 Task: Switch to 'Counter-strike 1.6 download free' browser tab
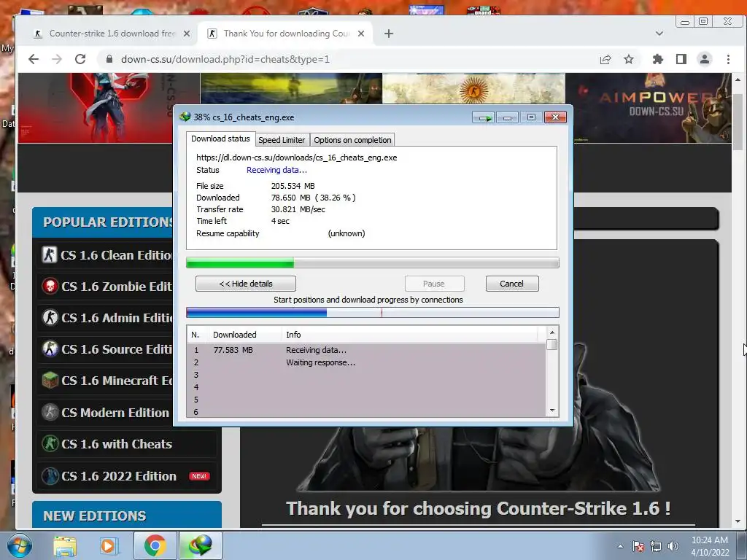112,34
